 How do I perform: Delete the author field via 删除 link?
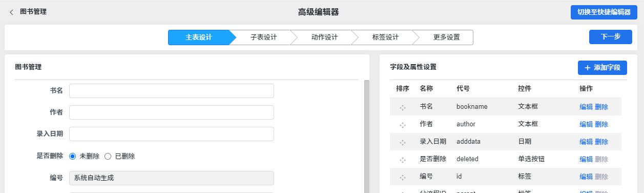(x=601, y=124)
